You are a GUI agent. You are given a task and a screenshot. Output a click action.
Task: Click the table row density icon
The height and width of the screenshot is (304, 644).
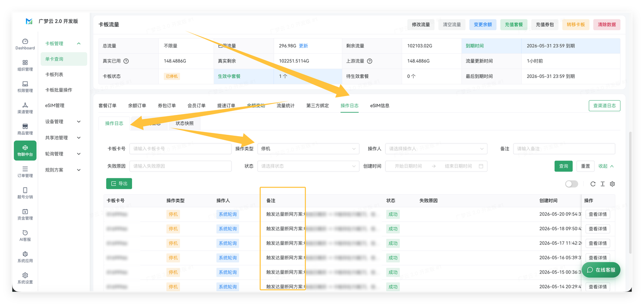[603, 184]
